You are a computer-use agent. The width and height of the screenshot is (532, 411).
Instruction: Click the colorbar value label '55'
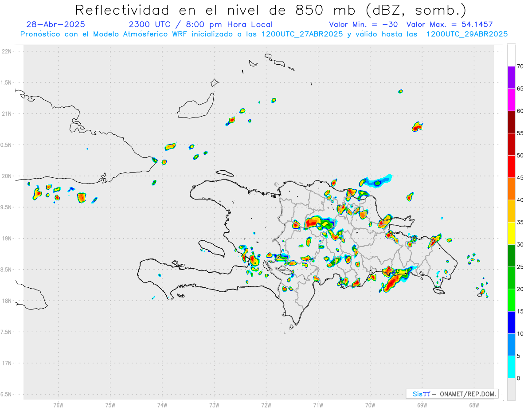pyautogui.click(x=520, y=133)
